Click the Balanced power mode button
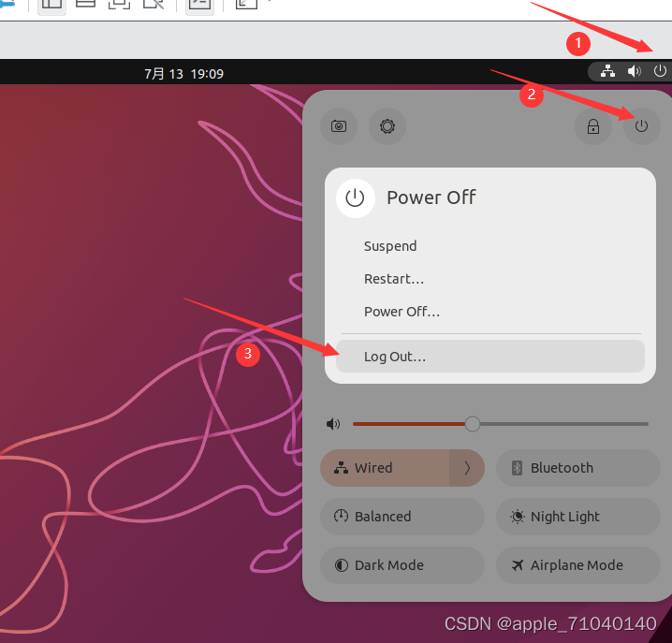This screenshot has height=643, width=672. (402, 517)
